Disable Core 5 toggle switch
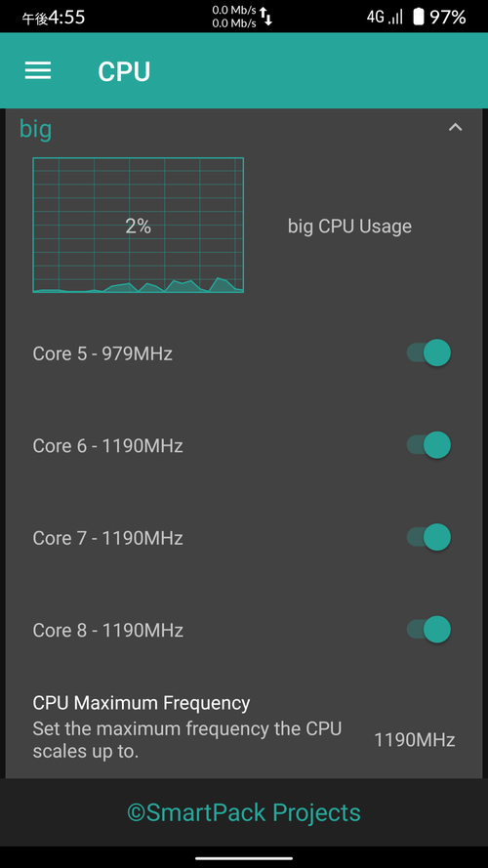The image size is (488, 868). pyautogui.click(x=428, y=353)
